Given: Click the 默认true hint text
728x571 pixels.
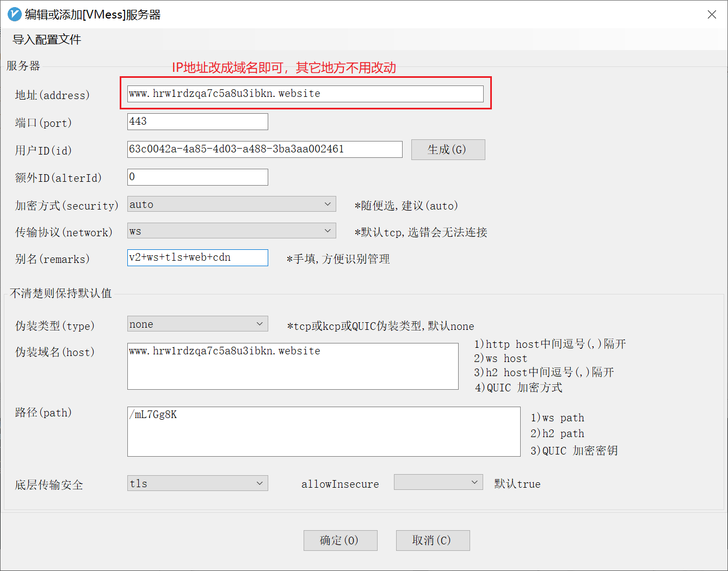Looking at the screenshot, I should [517, 484].
